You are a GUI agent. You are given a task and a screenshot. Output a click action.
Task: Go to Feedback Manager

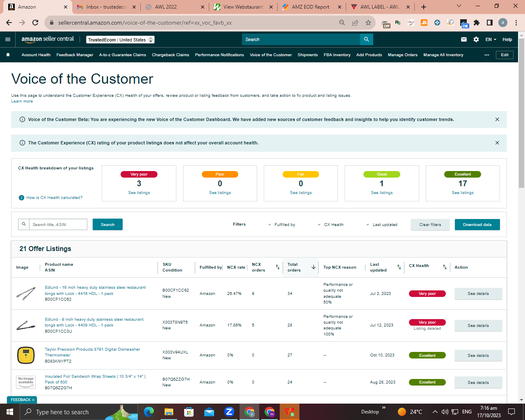click(x=75, y=55)
